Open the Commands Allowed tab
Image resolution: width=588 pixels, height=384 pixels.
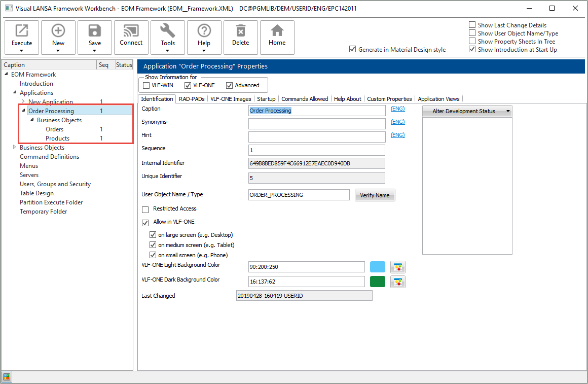pyautogui.click(x=305, y=99)
